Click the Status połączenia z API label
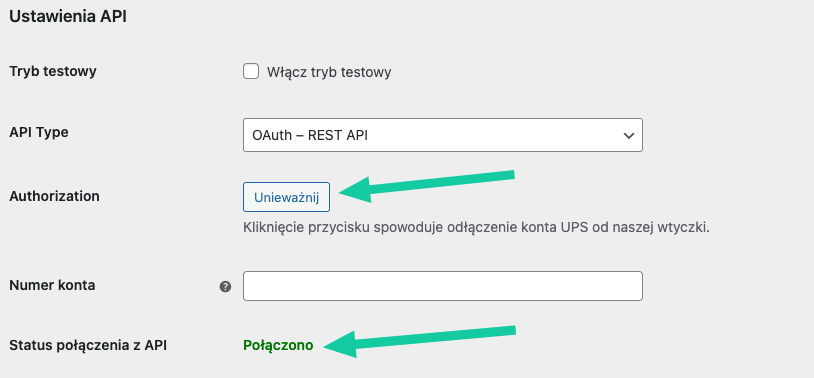 (88, 345)
